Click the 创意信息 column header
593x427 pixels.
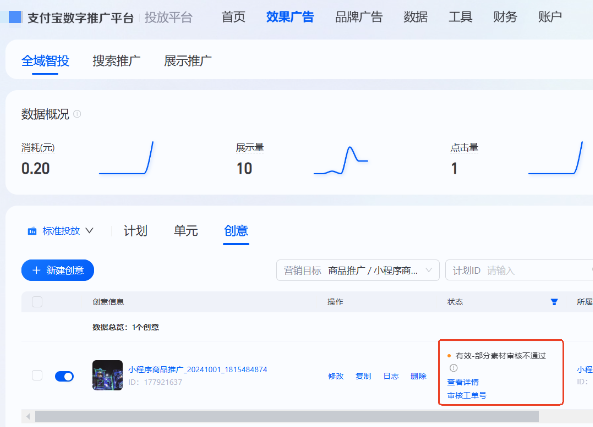click(x=108, y=302)
